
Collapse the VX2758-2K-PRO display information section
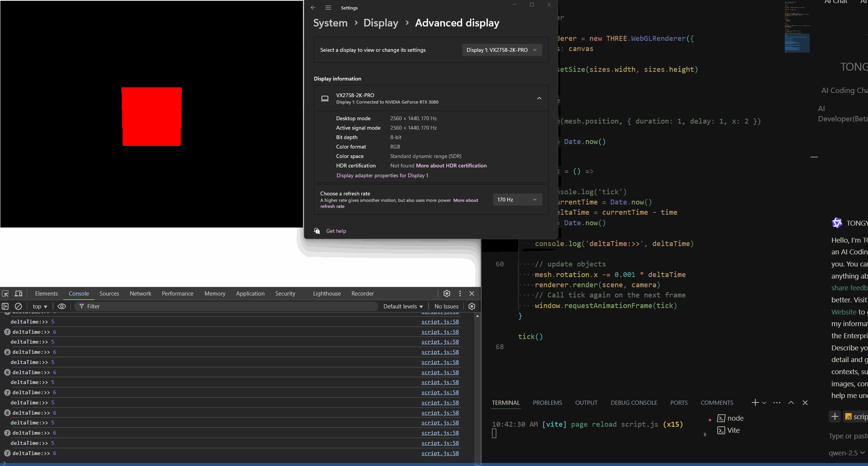click(x=539, y=98)
